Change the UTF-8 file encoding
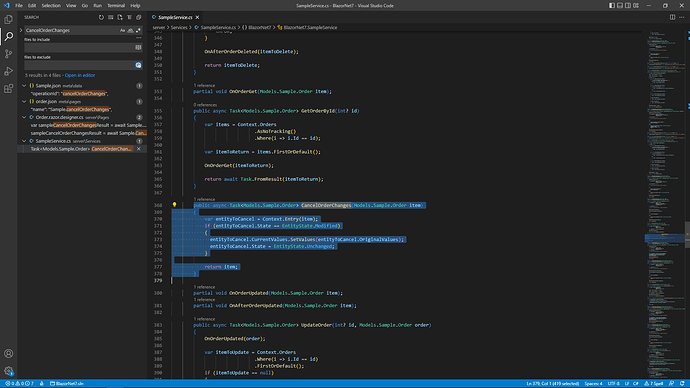The image size is (690, 388). coord(613,384)
